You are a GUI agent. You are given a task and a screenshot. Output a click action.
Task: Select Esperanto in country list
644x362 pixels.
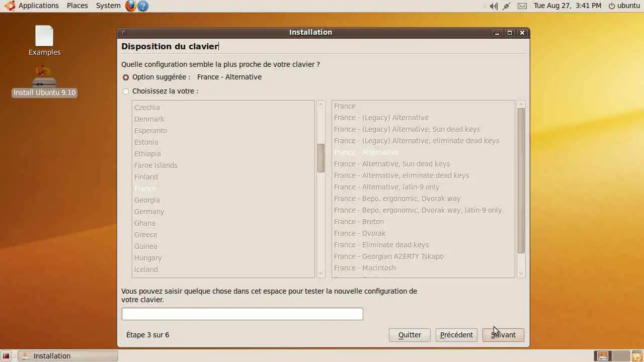click(x=223, y=131)
